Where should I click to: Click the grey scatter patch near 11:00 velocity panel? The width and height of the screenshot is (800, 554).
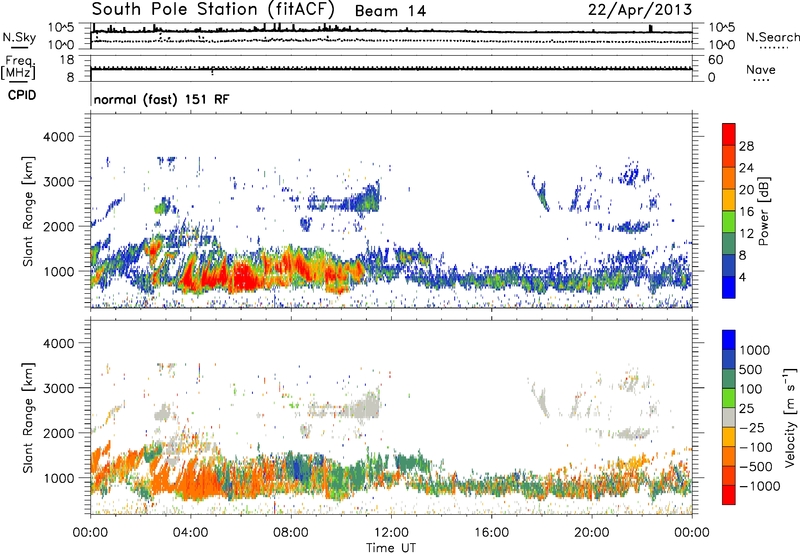[365, 406]
